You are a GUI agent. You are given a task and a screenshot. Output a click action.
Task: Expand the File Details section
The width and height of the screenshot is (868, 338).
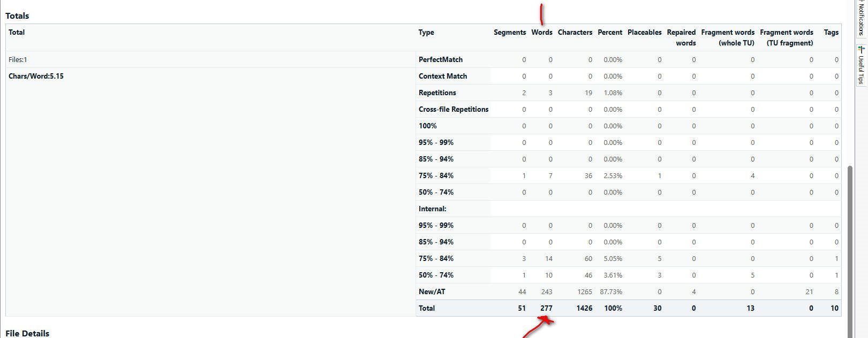click(27, 333)
